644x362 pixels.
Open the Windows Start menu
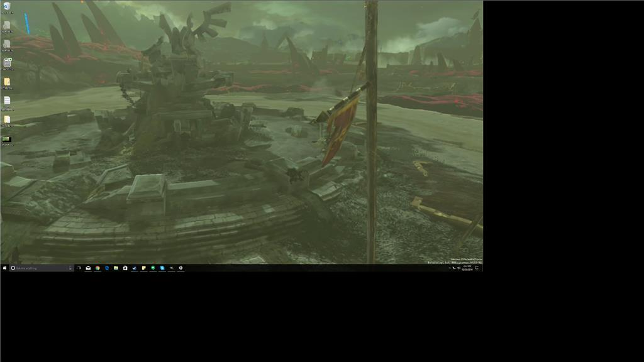[4, 268]
